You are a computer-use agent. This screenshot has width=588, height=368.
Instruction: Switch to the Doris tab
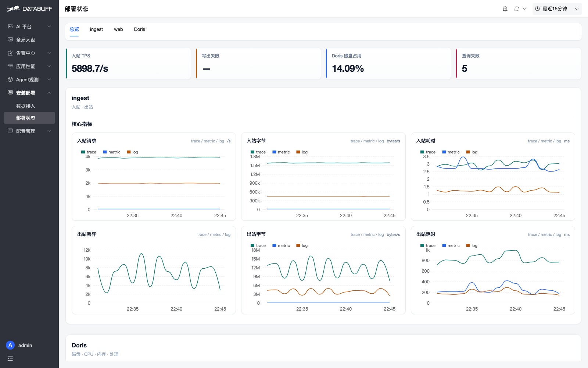point(139,29)
